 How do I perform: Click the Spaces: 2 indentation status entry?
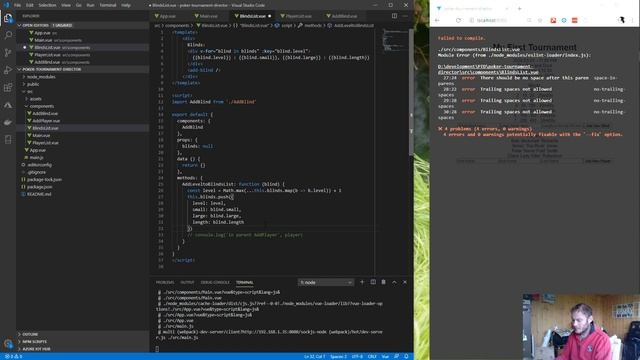tap(338, 357)
